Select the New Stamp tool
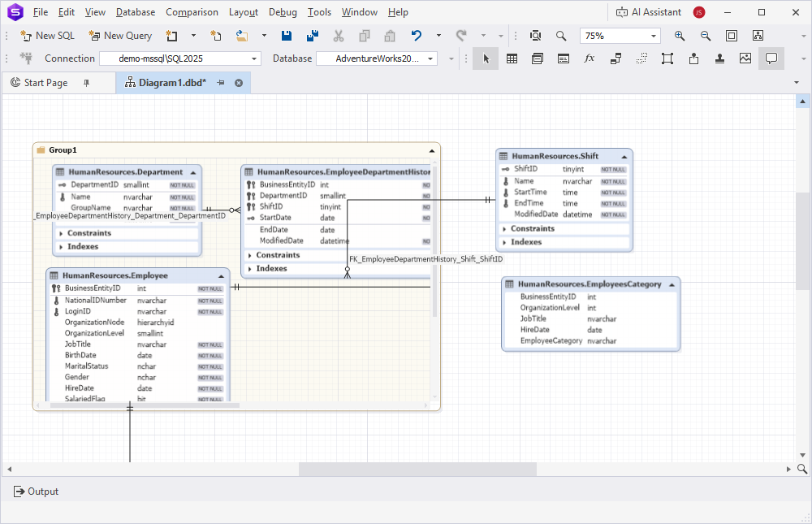Viewport: 812px width, 524px height. point(719,58)
